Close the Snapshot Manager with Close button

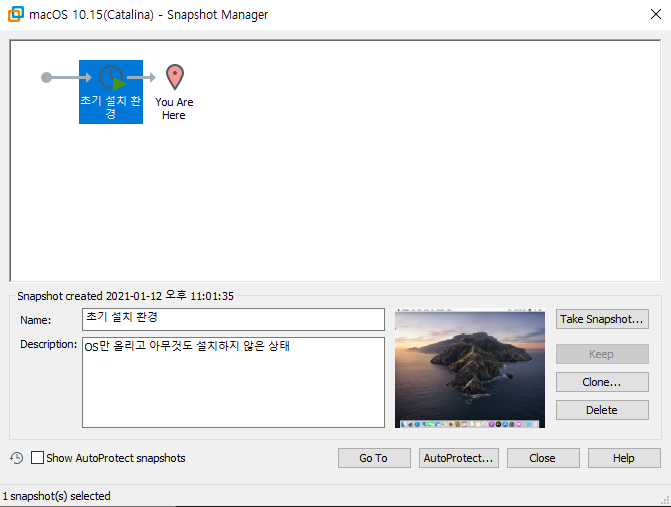[x=543, y=458]
